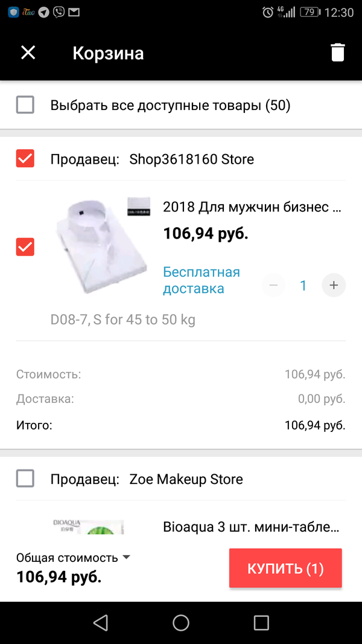362x644 pixels.
Task: Tap the trash can delete icon
Action: (x=338, y=53)
